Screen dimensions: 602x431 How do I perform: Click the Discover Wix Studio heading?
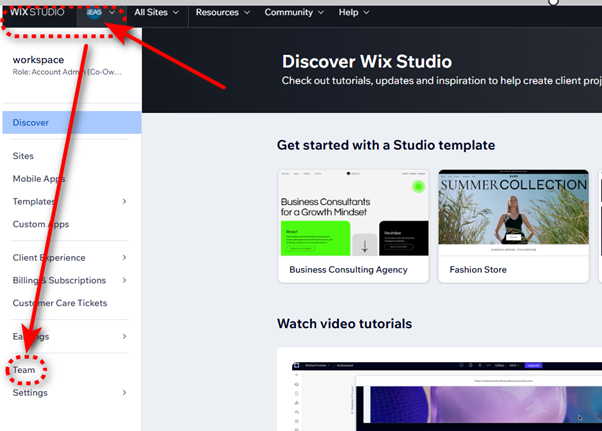[367, 61]
